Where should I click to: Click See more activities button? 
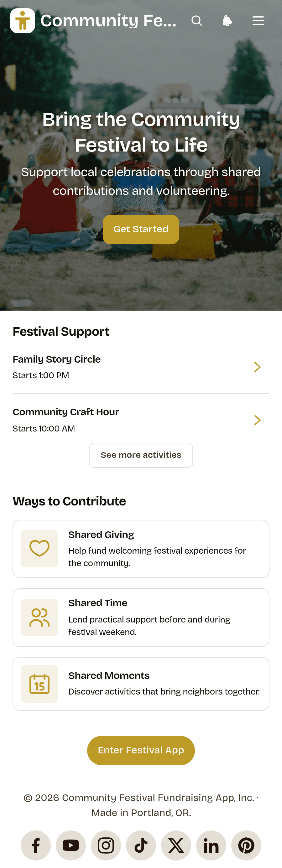pyautogui.click(x=141, y=455)
